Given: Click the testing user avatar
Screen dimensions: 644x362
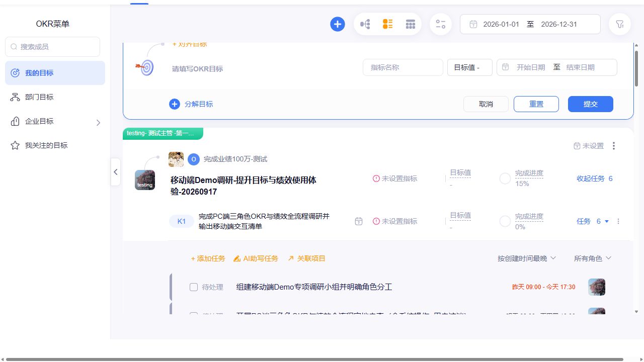Looking at the screenshot, I should pyautogui.click(x=145, y=180).
